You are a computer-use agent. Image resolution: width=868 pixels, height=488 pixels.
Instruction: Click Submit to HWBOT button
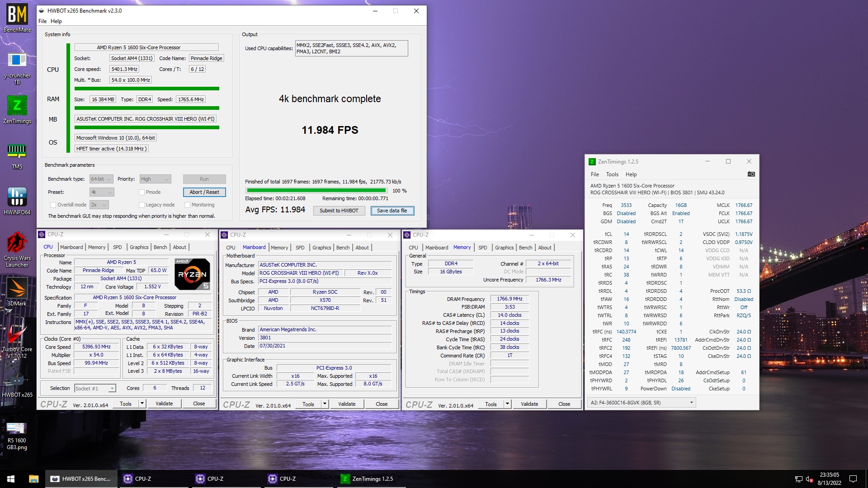tap(339, 211)
